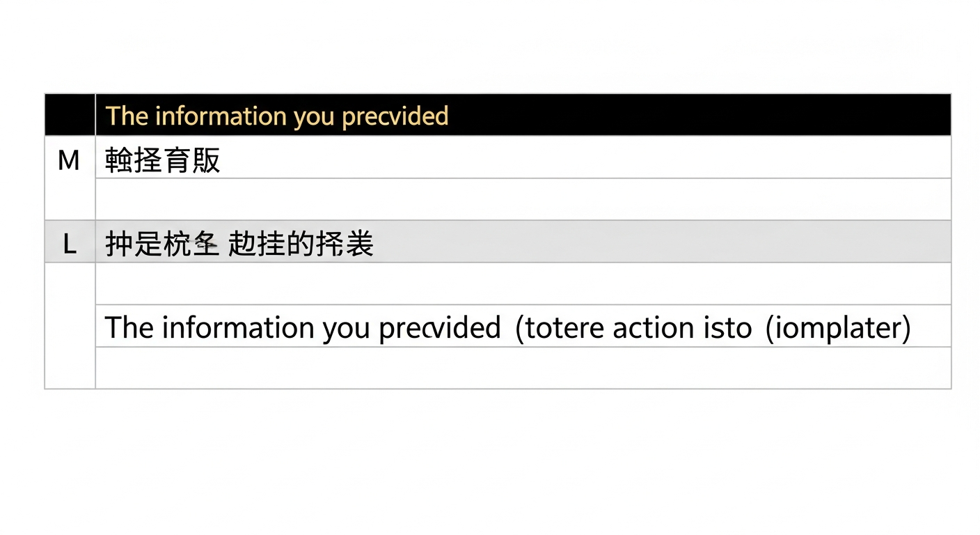Select the Chinese text cell in the M row
This screenshot has height=535, width=980.
point(522,159)
